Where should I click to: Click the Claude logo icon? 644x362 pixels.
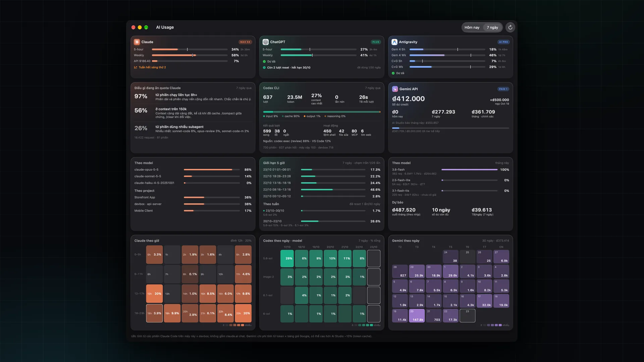click(137, 42)
